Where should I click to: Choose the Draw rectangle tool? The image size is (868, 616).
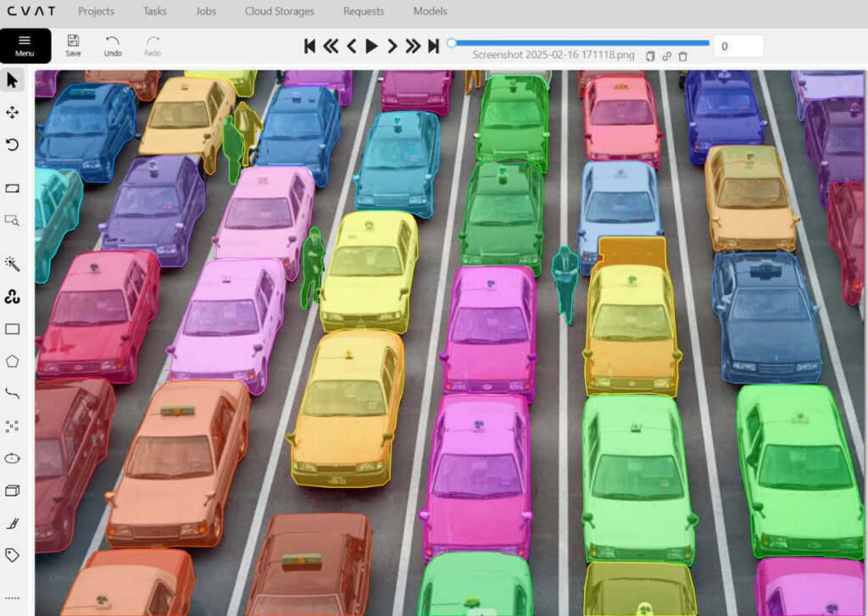pyautogui.click(x=12, y=330)
